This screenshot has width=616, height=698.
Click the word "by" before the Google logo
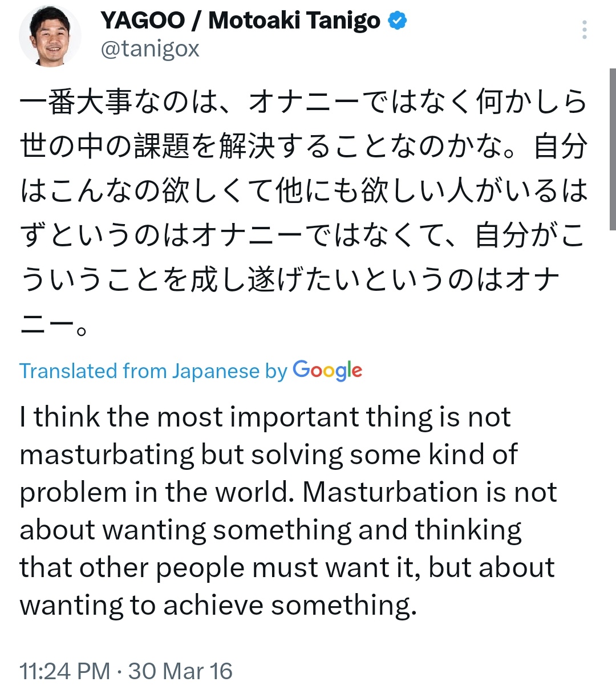click(276, 372)
